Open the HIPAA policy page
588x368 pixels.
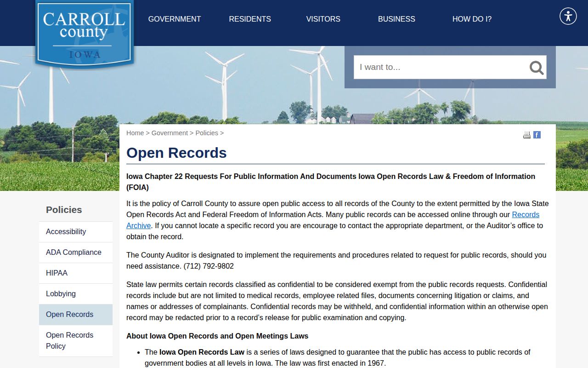coord(76,273)
